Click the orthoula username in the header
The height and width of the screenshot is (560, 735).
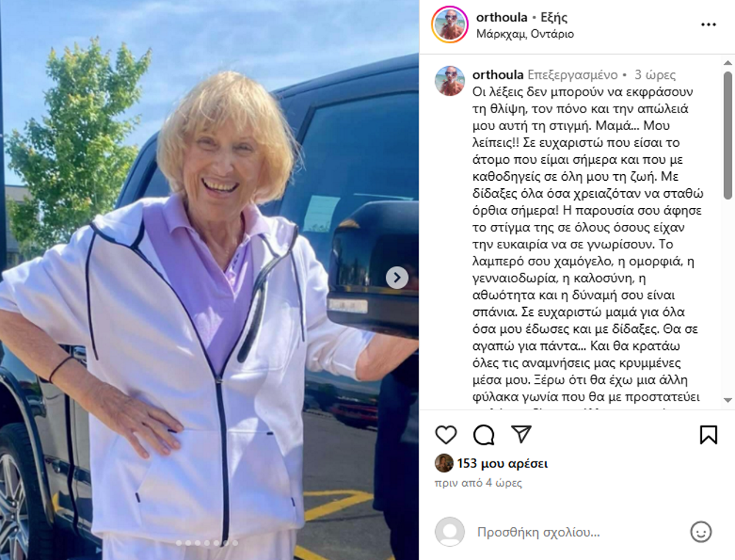(501, 18)
